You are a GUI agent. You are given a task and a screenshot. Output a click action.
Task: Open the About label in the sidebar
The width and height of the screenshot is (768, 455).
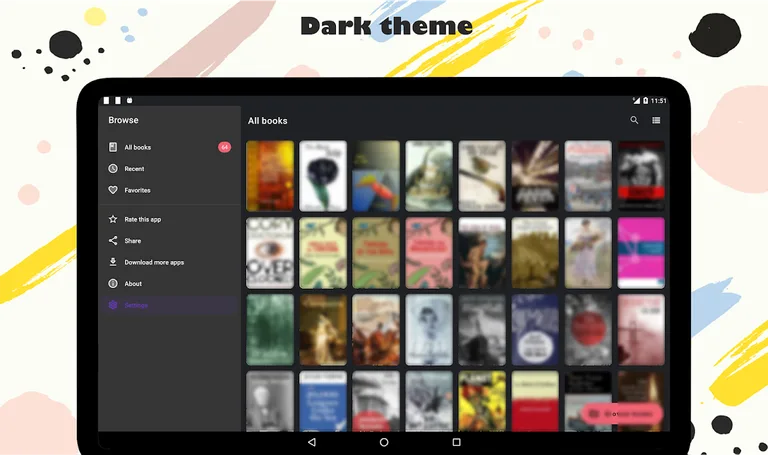coord(133,284)
